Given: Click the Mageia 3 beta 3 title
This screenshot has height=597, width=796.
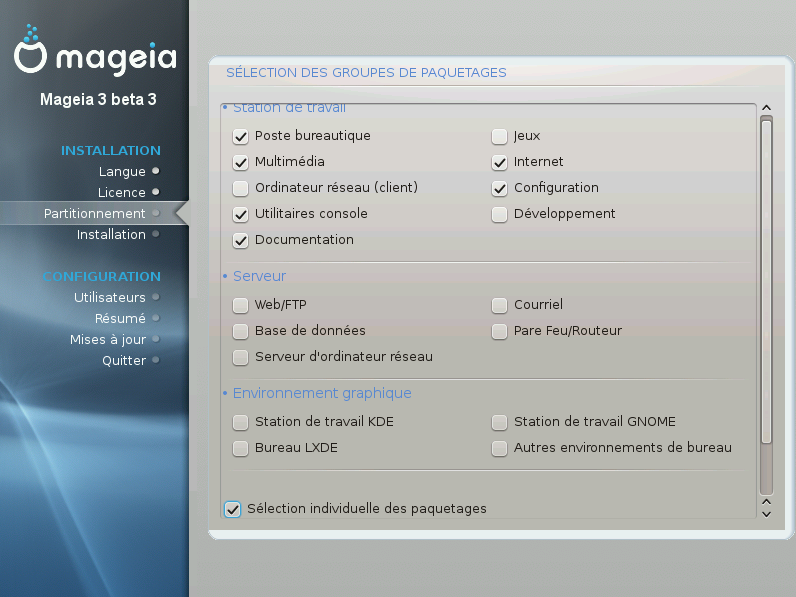Looking at the screenshot, I should coord(98,100).
